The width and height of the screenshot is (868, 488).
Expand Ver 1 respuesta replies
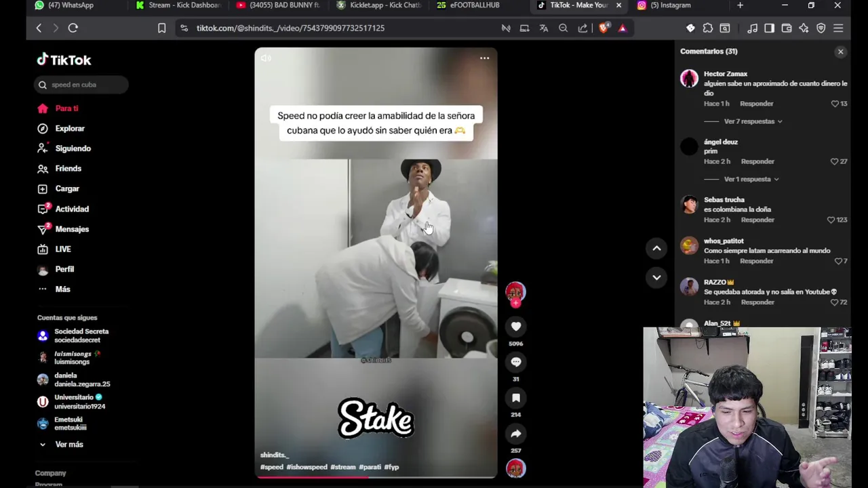pyautogui.click(x=751, y=179)
